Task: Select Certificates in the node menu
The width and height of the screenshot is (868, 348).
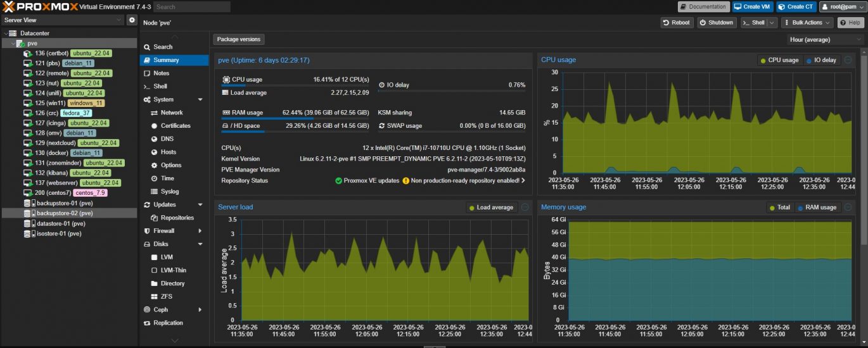Action: 176,126
